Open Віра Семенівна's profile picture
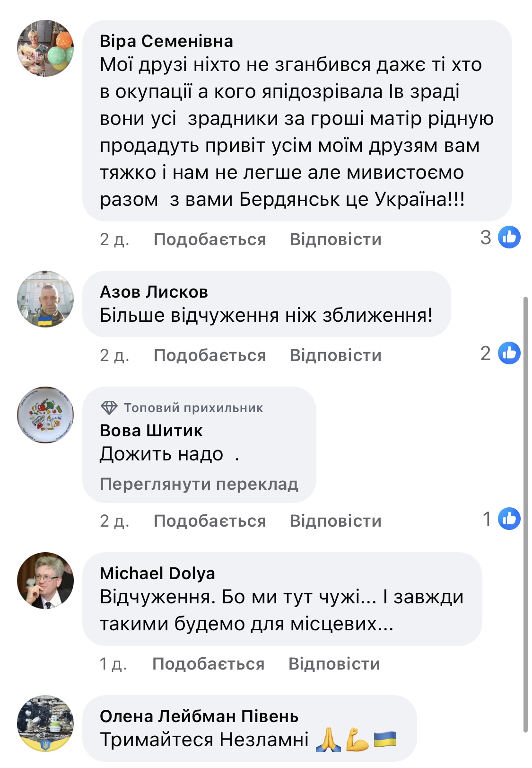This screenshot has height=768, width=532. click(45, 48)
